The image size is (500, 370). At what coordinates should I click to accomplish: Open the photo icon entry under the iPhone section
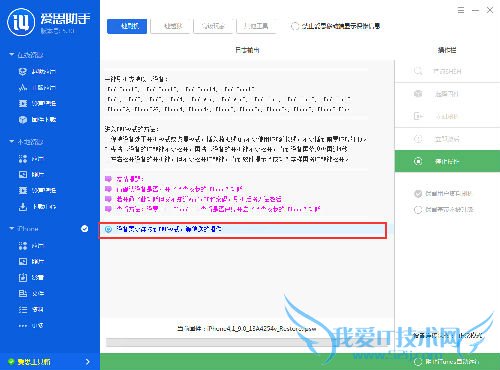click(23, 261)
